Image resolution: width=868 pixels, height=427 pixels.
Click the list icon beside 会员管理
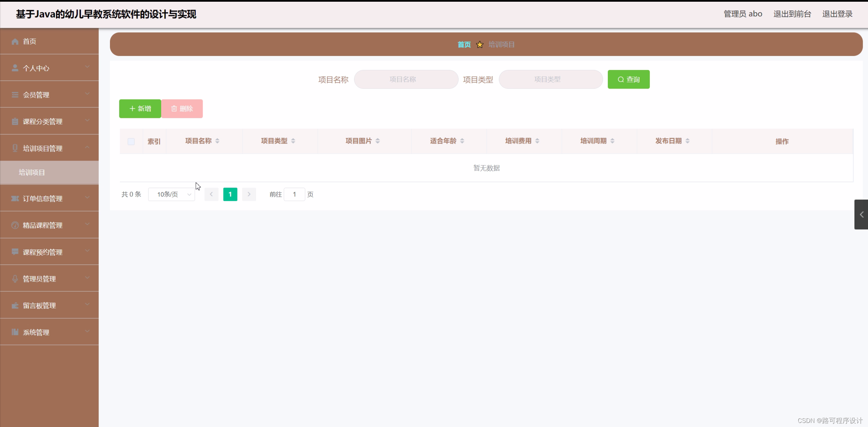(15, 95)
